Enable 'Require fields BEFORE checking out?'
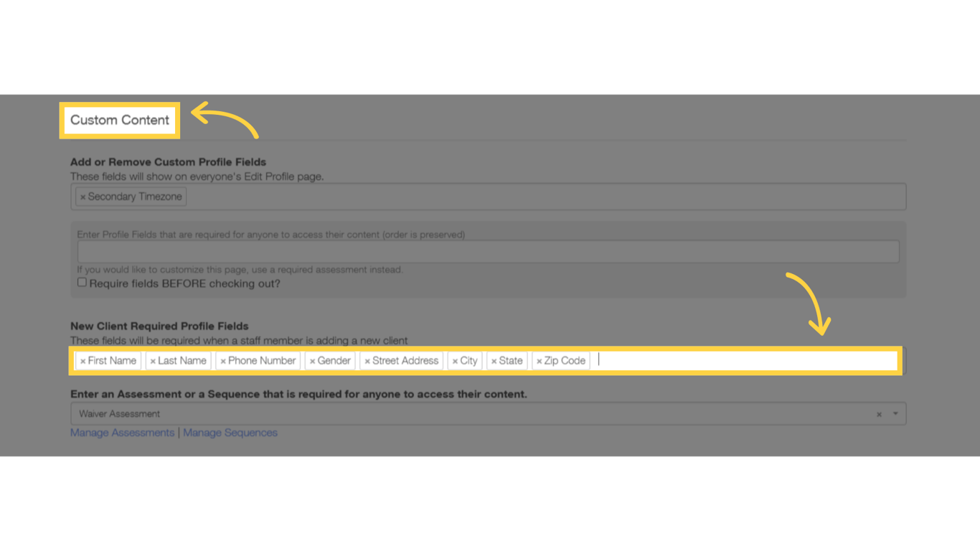 (x=82, y=281)
